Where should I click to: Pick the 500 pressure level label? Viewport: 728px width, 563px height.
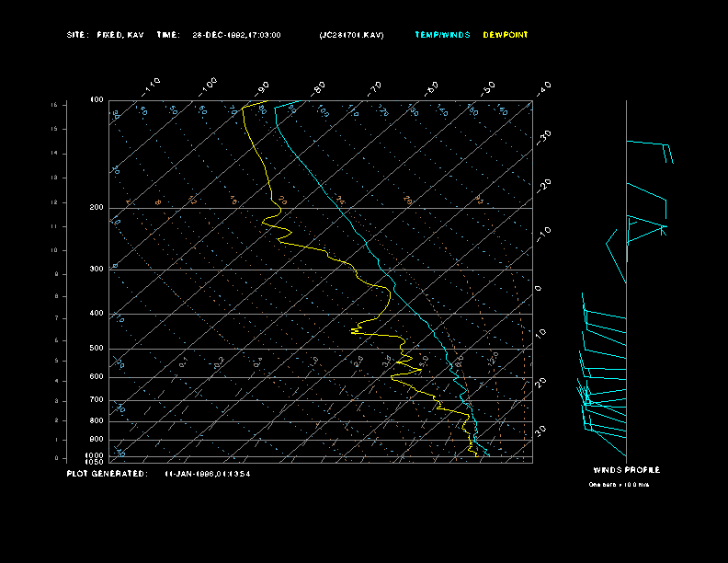97,349
